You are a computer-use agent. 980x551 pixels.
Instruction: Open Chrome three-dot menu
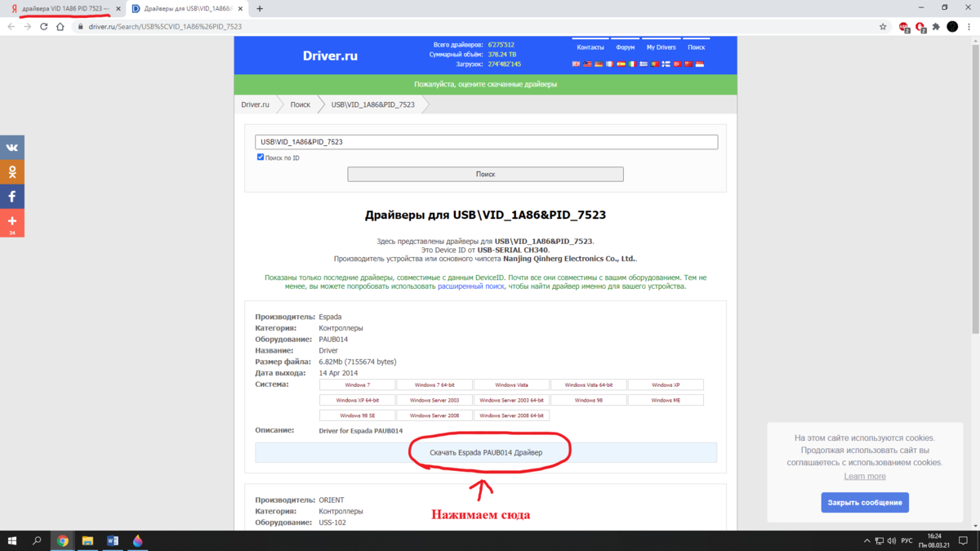(x=969, y=26)
